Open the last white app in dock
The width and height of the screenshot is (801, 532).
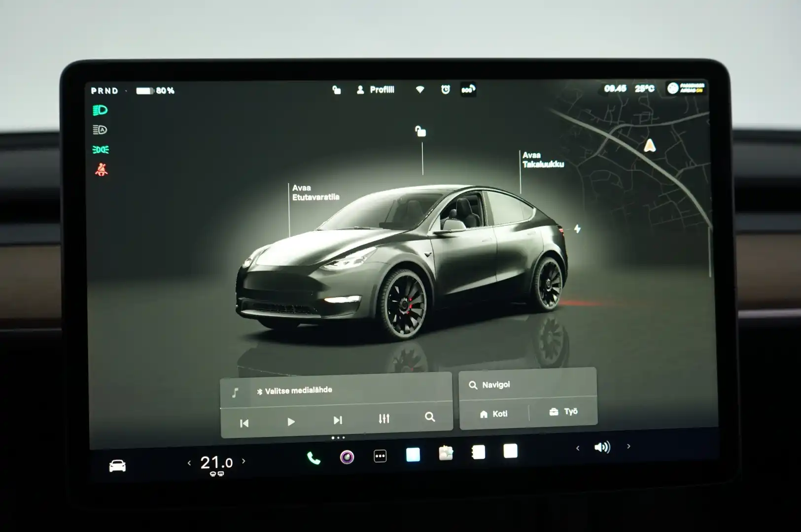(511, 451)
